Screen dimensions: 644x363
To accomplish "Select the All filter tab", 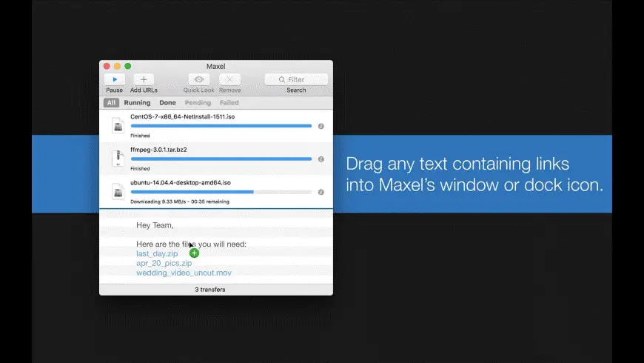I will point(111,103).
